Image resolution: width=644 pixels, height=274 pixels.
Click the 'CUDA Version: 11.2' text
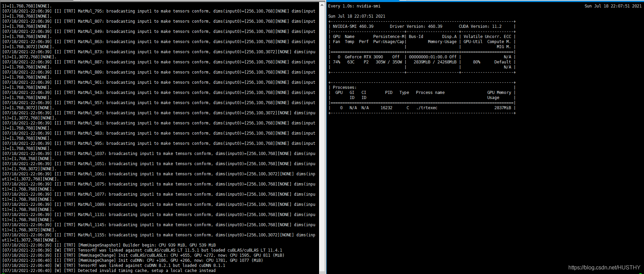(x=480, y=26)
